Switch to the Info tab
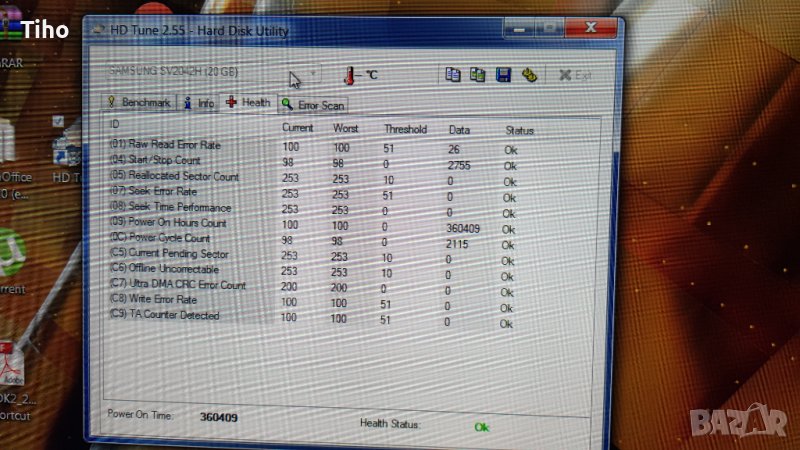This screenshot has height=450, width=800. [200, 102]
